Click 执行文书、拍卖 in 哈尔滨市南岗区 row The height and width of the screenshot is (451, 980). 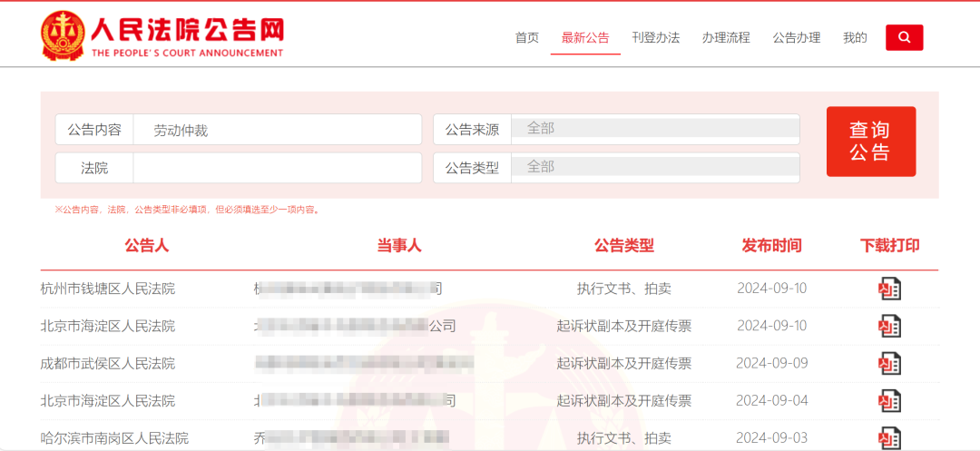[623, 438]
